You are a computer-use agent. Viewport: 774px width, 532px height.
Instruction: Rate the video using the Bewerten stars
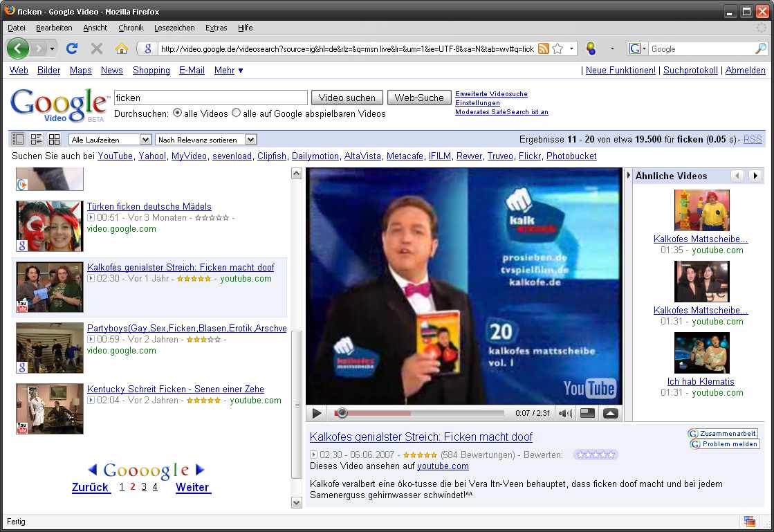(x=596, y=455)
